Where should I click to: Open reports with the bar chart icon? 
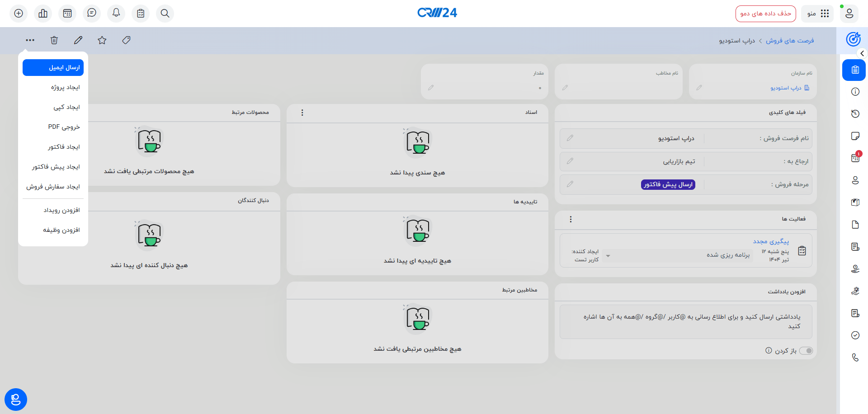tap(42, 13)
